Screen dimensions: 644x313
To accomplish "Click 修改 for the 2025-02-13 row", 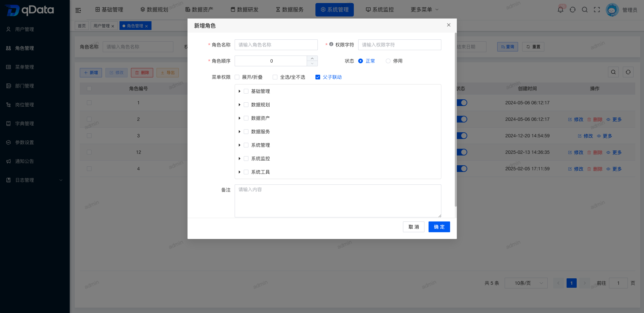I will click(x=576, y=152).
